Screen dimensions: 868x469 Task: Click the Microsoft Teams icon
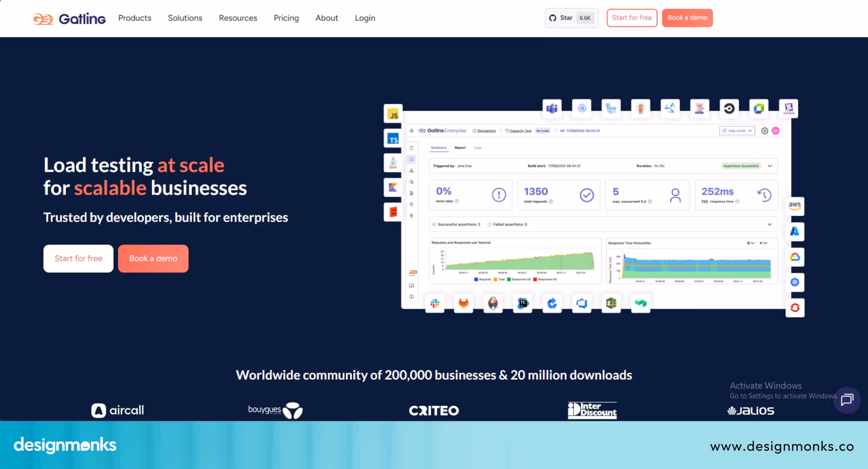(x=552, y=108)
